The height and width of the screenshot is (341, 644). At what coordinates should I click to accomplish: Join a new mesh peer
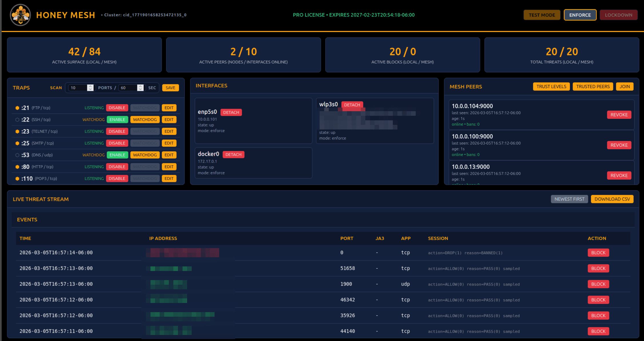coord(625,86)
